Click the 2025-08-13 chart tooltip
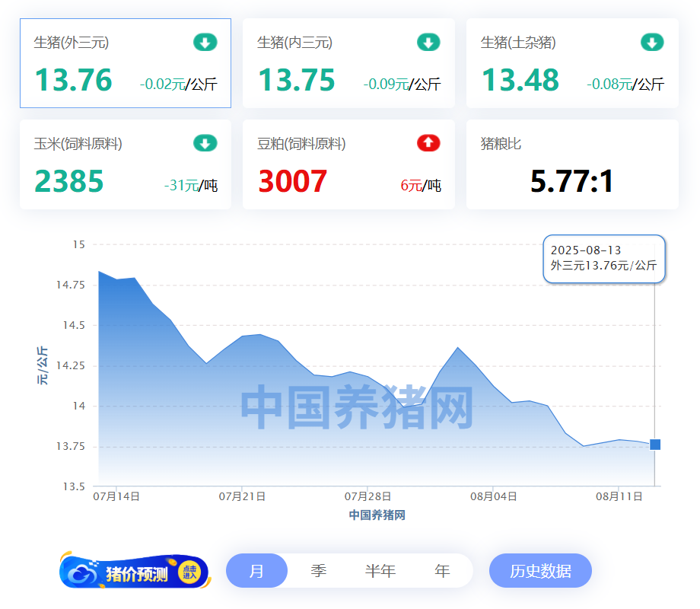The image size is (700, 609). coord(604,259)
